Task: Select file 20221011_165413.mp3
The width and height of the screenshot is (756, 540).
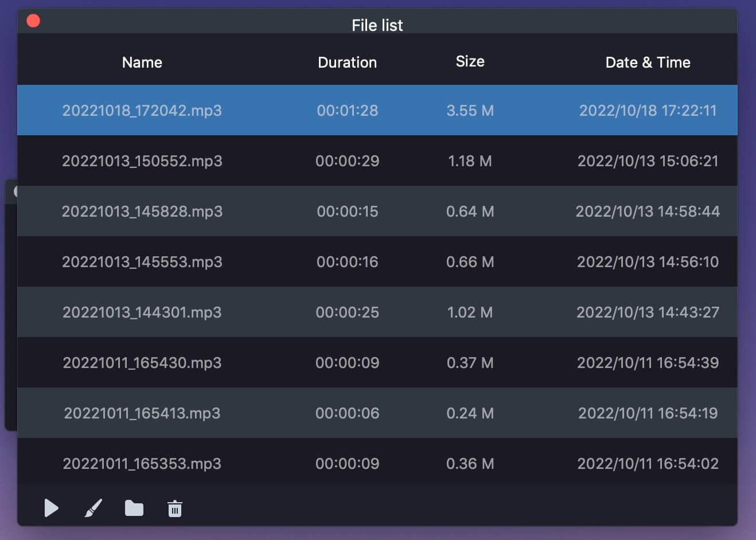Action: coord(142,413)
